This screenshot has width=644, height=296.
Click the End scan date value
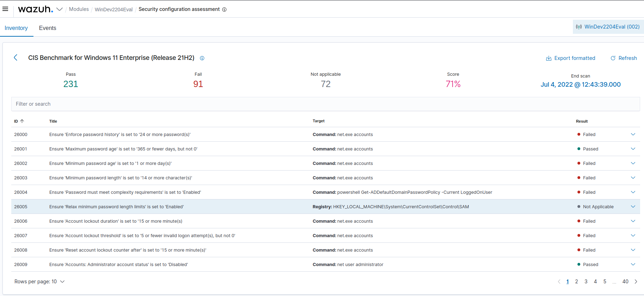point(581,85)
